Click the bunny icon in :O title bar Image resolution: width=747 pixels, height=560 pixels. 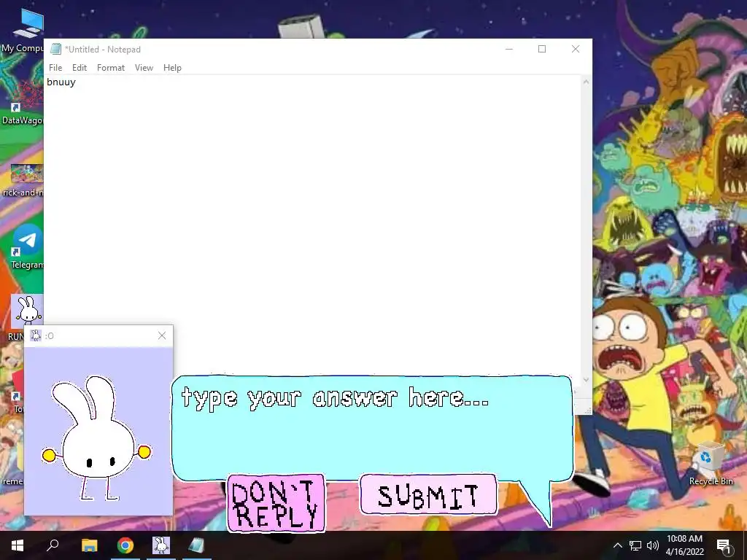click(36, 335)
